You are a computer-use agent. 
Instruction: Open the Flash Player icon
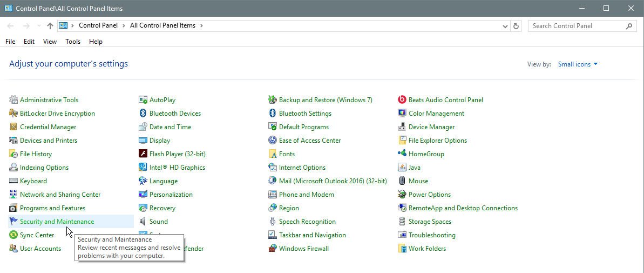[x=143, y=154]
